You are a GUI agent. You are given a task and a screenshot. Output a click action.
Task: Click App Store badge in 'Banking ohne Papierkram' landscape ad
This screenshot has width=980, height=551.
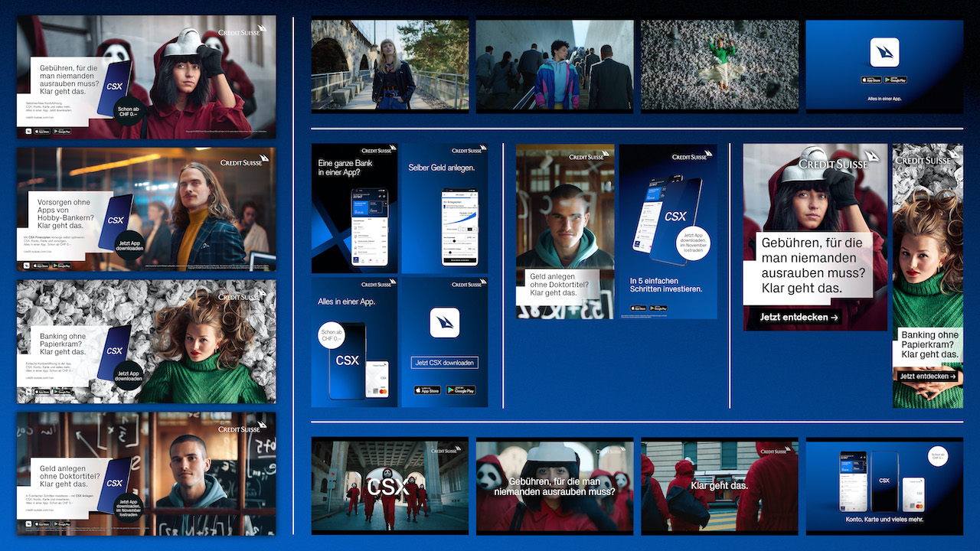tap(43, 392)
